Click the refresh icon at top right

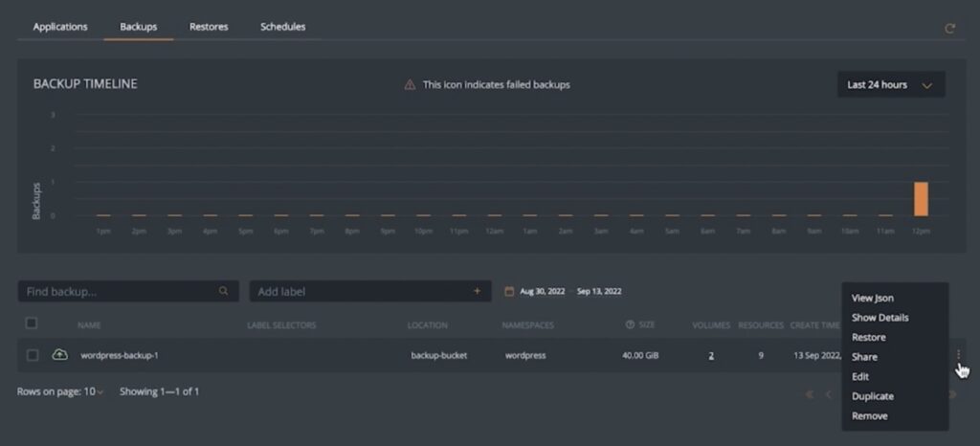click(x=949, y=29)
